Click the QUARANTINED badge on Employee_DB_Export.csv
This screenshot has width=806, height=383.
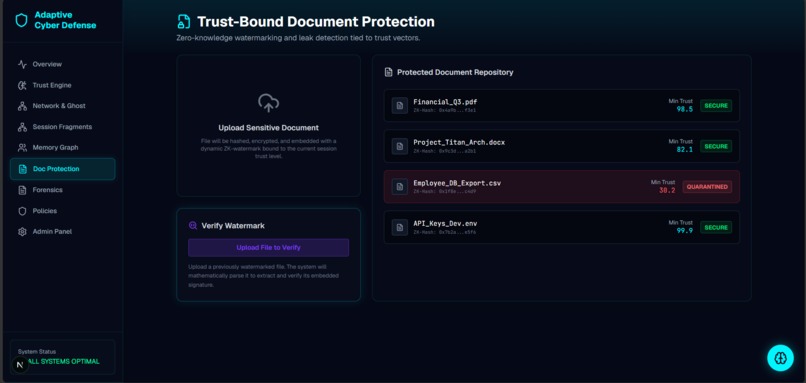click(707, 187)
